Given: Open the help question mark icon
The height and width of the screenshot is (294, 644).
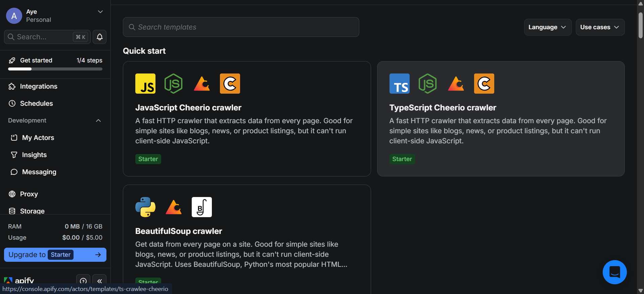Looking at the screenshot, I should pos(83,281).
